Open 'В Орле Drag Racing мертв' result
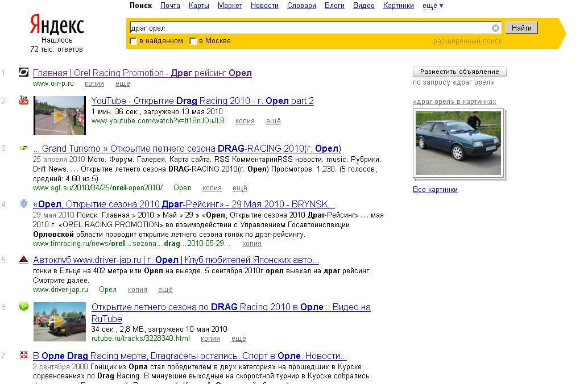Screen dimensions: 588x384 click(x=190, y=356)
